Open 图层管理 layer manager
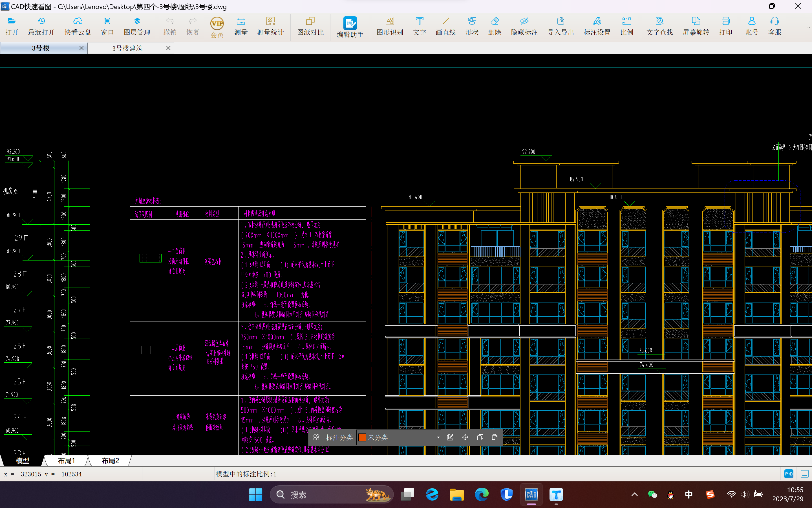The image size is (812, 508). [137, 26]
